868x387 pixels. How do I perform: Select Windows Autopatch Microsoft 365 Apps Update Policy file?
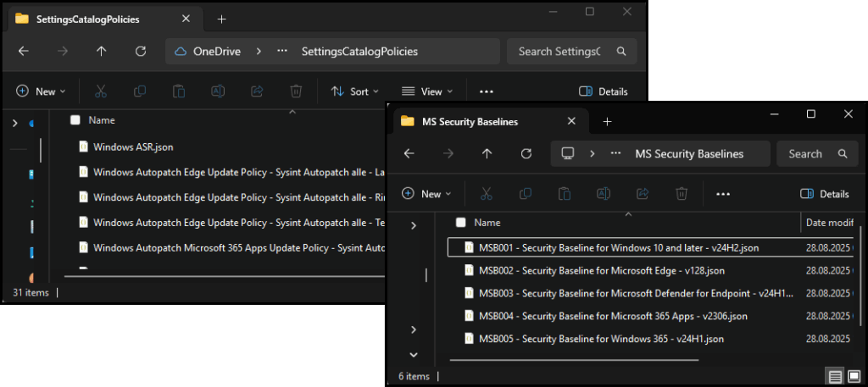click(231, 246)
